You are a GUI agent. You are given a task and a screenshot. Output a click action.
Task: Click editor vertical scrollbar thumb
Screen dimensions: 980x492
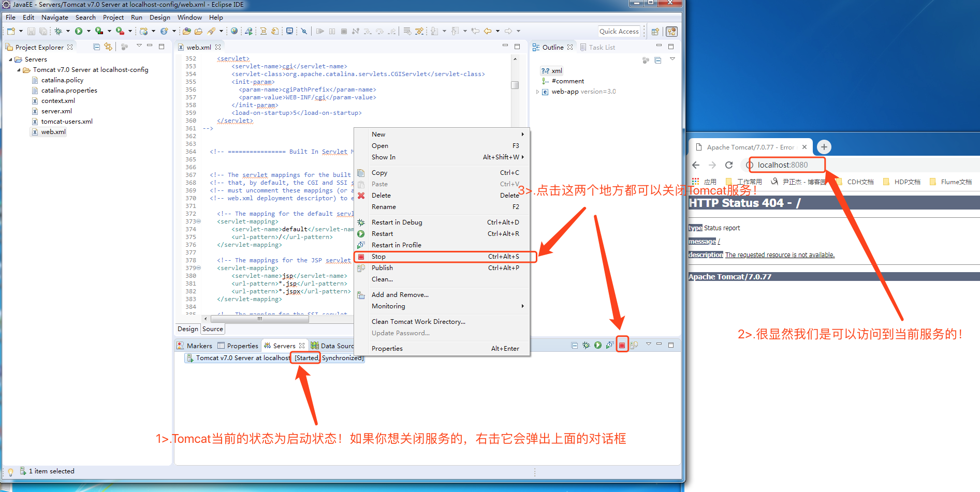(515, 85)
